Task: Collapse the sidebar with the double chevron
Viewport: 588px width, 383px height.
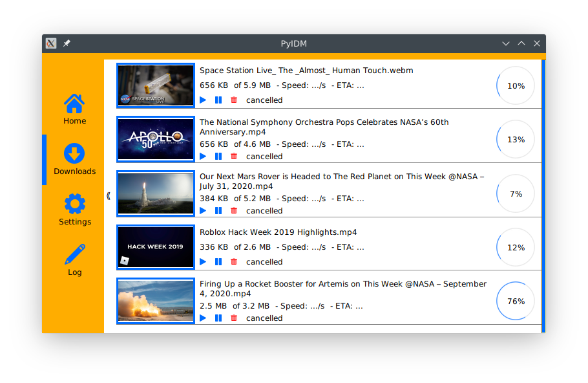Action: coord(109,196)
